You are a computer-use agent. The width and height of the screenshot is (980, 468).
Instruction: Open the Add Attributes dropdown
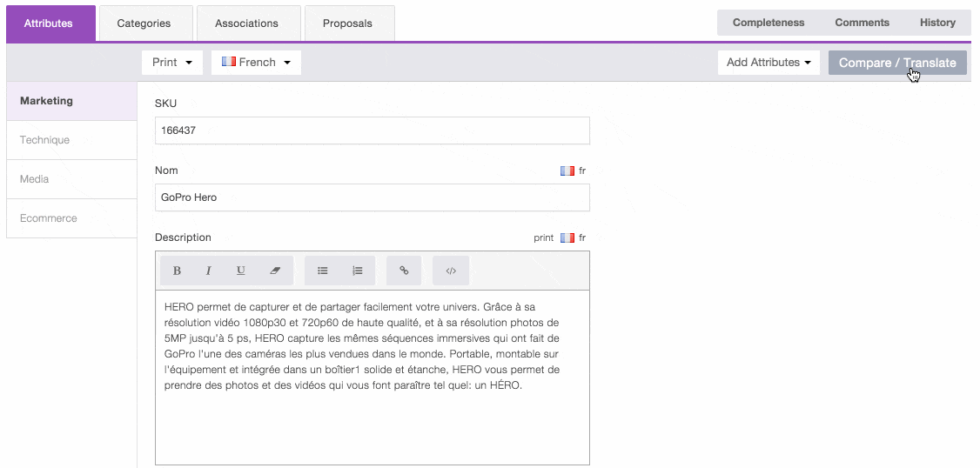769,63
